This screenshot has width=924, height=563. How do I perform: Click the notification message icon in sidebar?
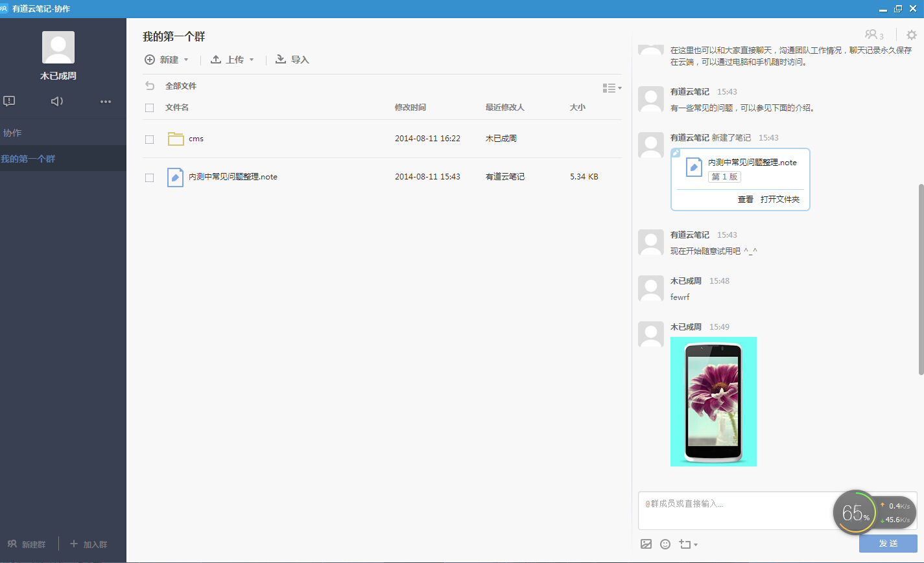click(x=9, y=101)
